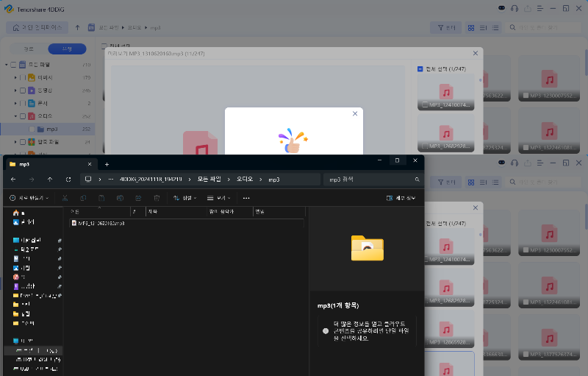Go up a level in 4DDiG breadcrumb
The height and width of the screenshot is (376, 588).
[x=78, y=27]
